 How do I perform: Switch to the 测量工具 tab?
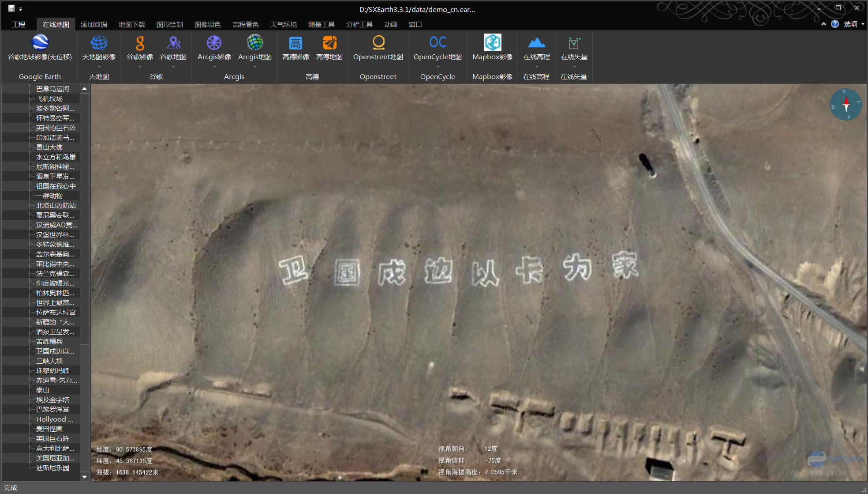tap(322, 24)
